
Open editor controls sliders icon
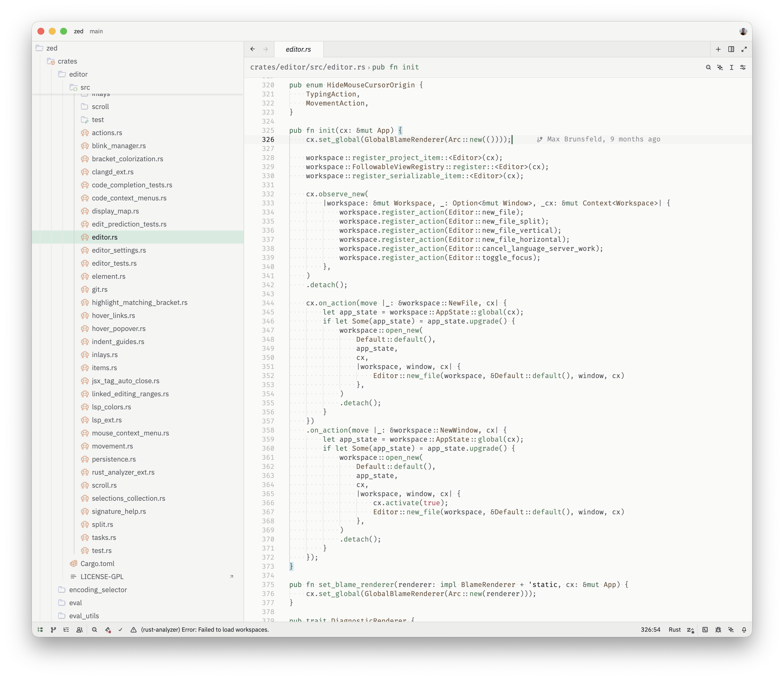click(x=743, y=68)
